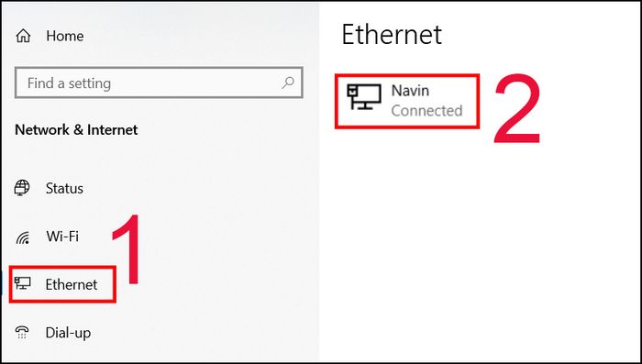Click the Navin network adapter icon
Image resolution: width=642 pixels, height=364 pixels.
[364, 97]
